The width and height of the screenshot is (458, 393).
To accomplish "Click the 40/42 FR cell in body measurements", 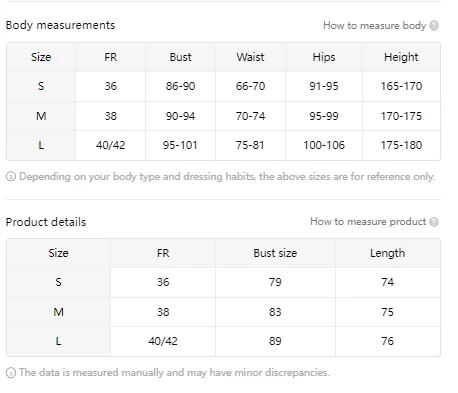I will (110, 145).
